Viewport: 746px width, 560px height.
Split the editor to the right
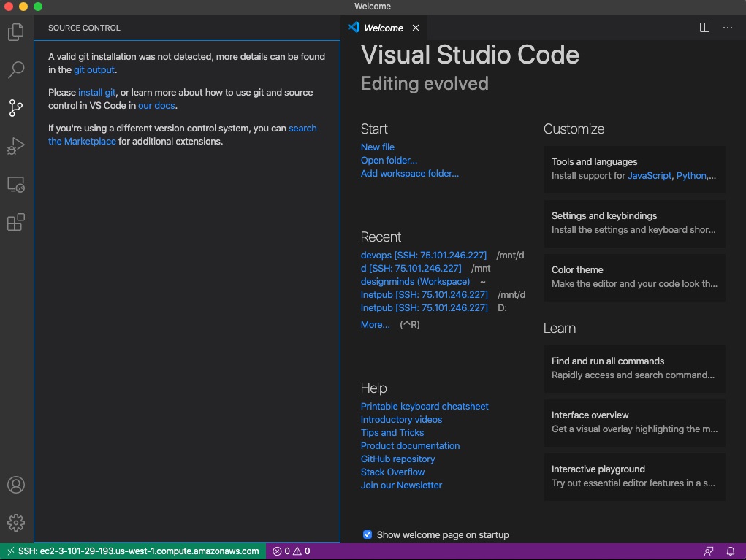704,28
